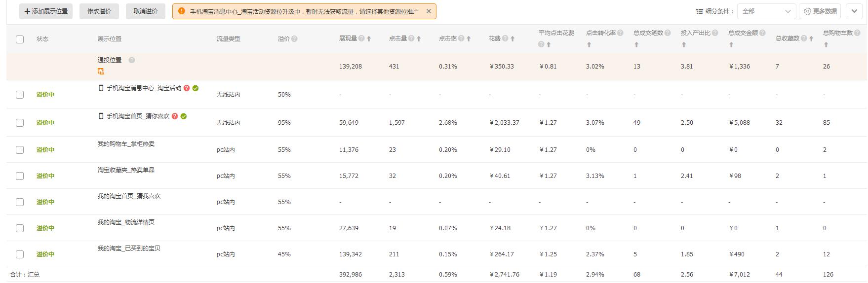Image resolution: width=868 pixels, height=283 pixels.
Task: Sort by 总成交笔数 using its arrow
Action: pos(636,44)
